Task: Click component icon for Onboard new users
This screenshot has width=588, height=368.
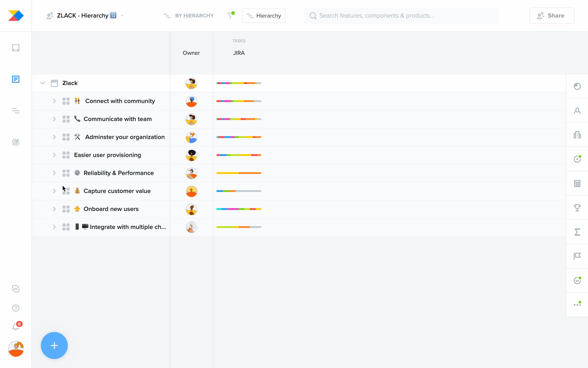Action: (x=66, y=209)
